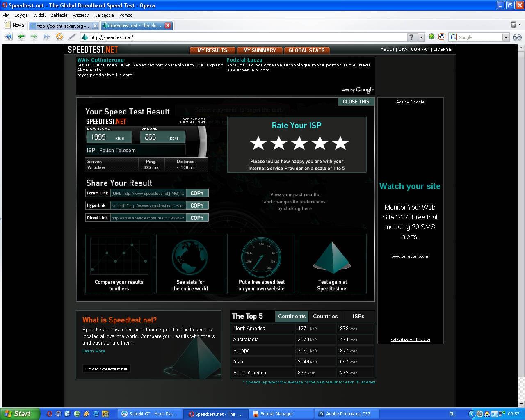This screenshot has width=525, height=420.
Task: Open 'Put a free speed test' gauge tile
Action: tap(261, 263)
